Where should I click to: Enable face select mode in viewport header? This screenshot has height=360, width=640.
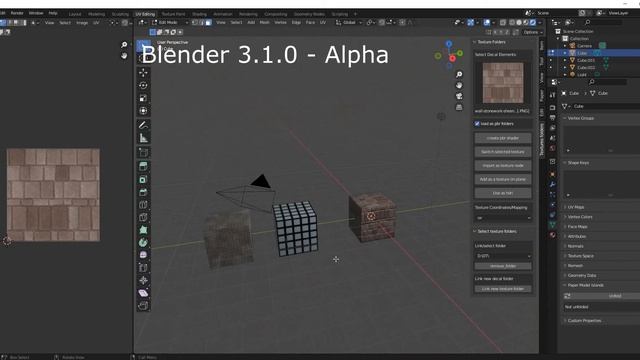click(209, 22)
